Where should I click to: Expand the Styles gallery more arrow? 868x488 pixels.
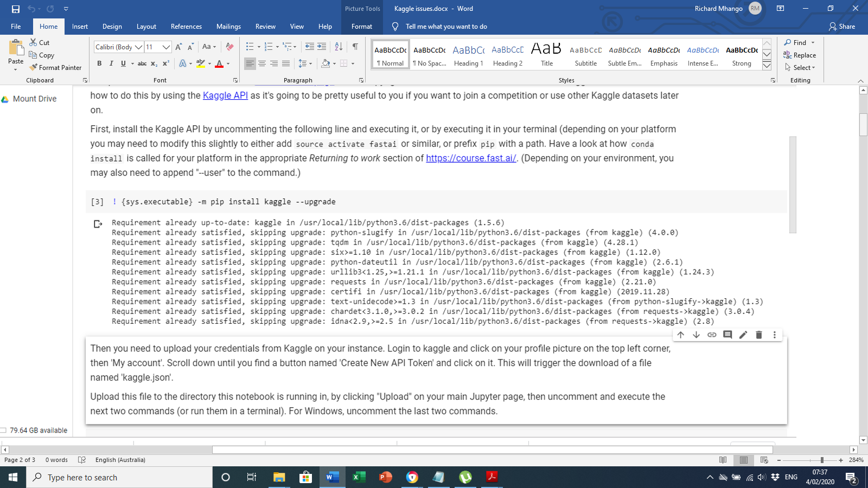[767, 66]
